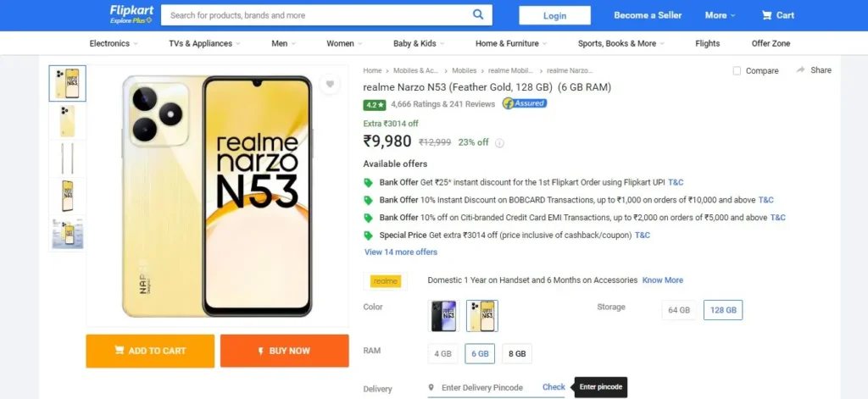The width and height of the screenshot is (868, 399).
Task: Click the BUY NOW button
Action: pos(285,351)
